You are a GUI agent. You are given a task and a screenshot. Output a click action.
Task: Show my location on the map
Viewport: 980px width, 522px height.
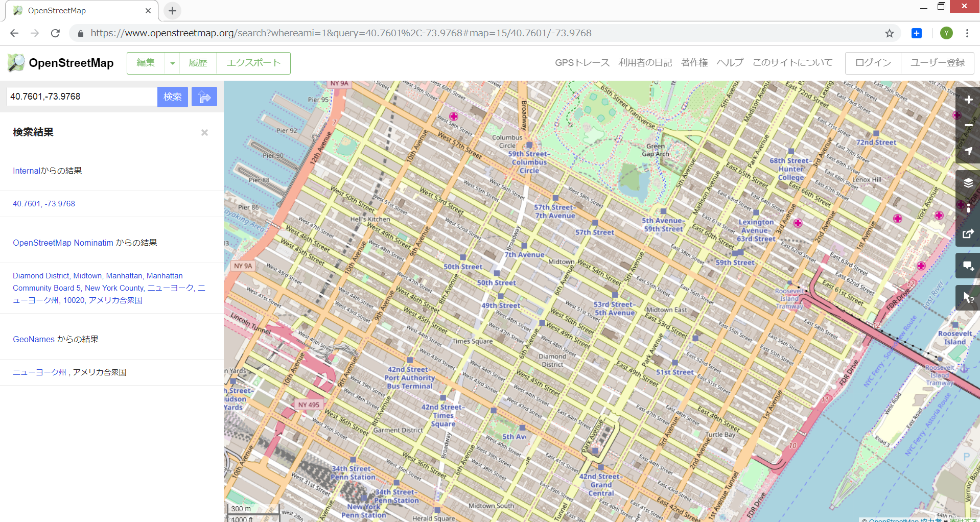pyautogui.click(x=968, y=151)
